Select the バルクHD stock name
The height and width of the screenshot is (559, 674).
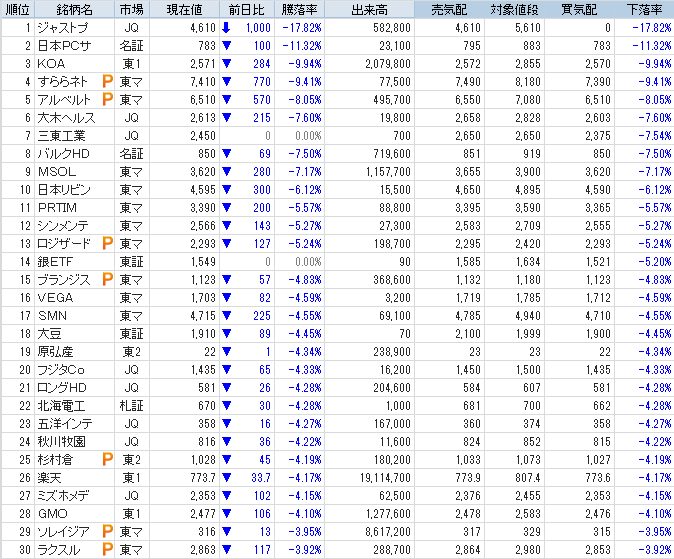tap(63, 154)
